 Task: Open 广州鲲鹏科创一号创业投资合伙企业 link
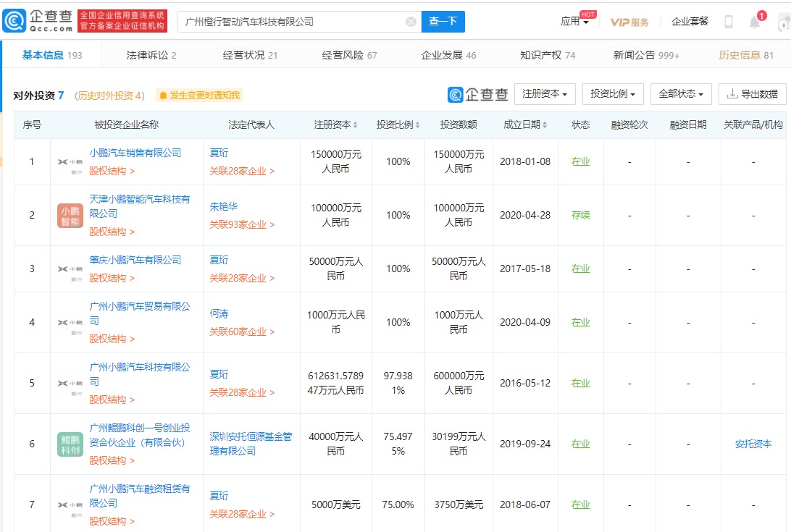pos(140,435)
